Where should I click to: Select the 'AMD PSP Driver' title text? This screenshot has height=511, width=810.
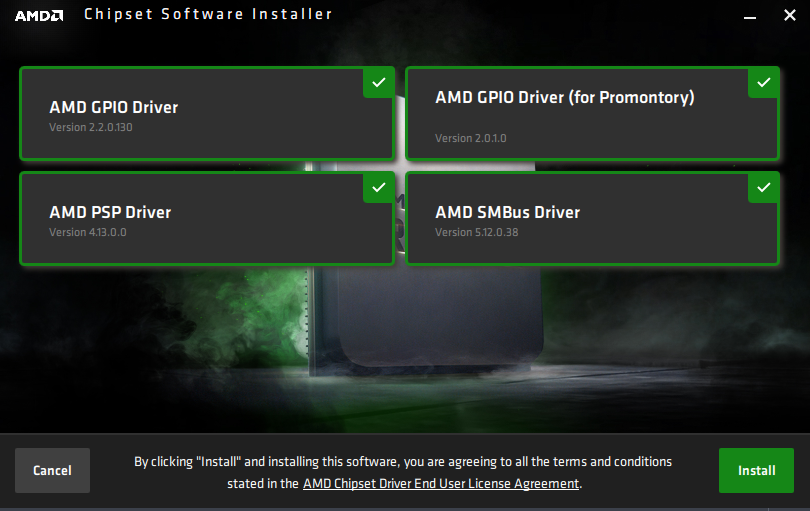(x=110, y=212)
